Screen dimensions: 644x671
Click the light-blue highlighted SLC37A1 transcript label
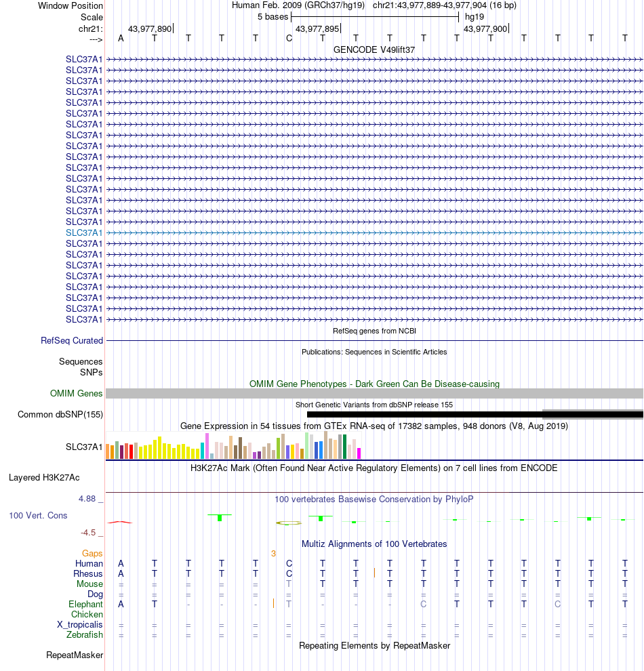(84, 232)
